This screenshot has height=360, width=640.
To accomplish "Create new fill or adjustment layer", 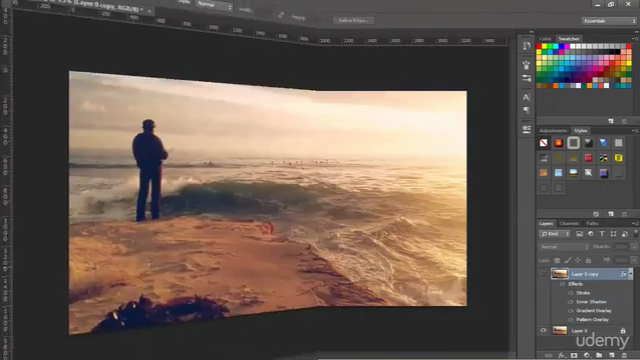I will (587, 356).
